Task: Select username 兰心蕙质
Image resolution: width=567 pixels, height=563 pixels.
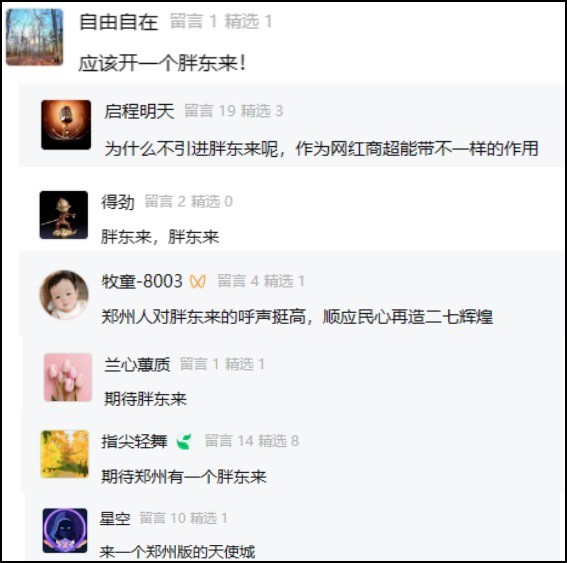Action: 137,364
